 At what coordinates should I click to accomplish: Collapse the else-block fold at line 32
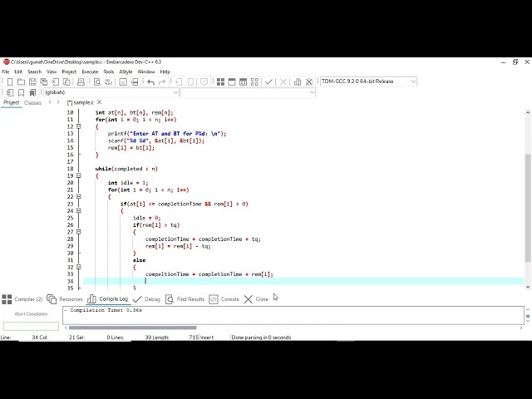[x=79, y=267]
